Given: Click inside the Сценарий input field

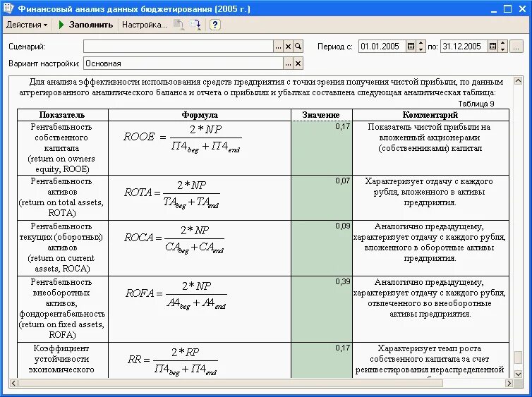Looking at the screenshot, I should pos(179,47).
